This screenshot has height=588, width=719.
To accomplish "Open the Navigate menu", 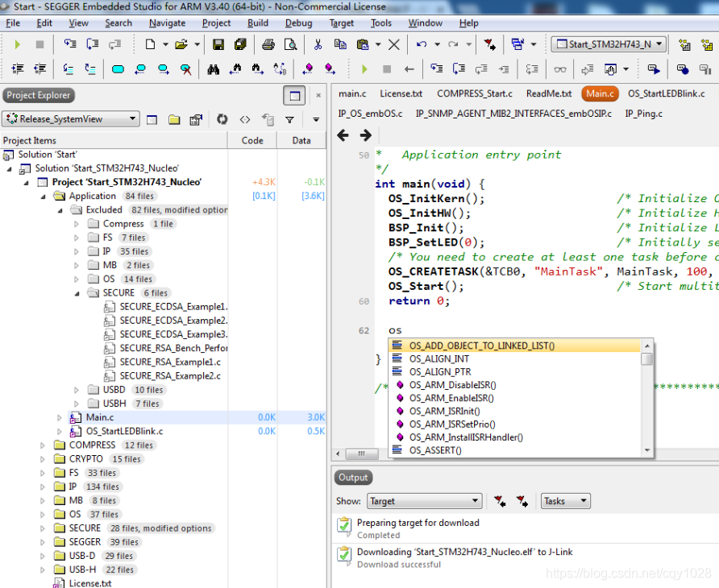I will pyautogui.click(x=167, y=23).
